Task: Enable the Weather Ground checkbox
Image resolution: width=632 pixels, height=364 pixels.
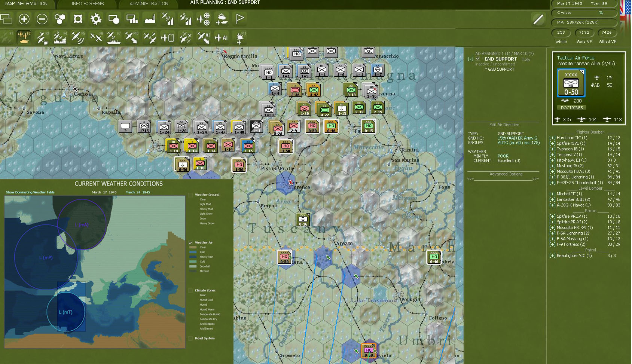Action: [x=190, y=195]
